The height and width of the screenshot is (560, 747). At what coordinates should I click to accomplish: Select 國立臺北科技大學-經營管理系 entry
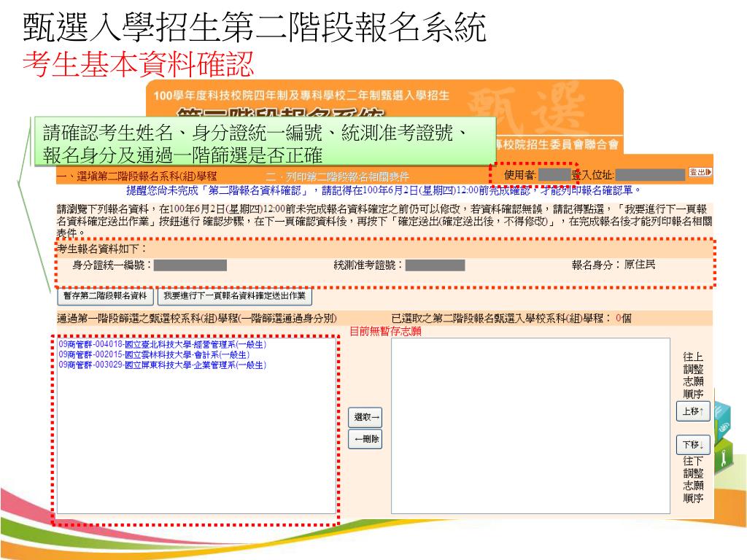[x=163, y=344]
